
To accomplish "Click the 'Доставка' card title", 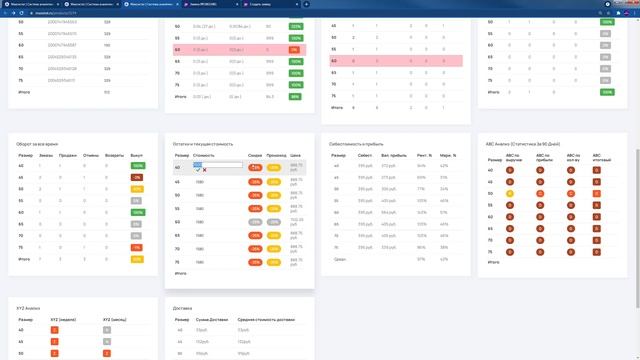I will [182, 308].
